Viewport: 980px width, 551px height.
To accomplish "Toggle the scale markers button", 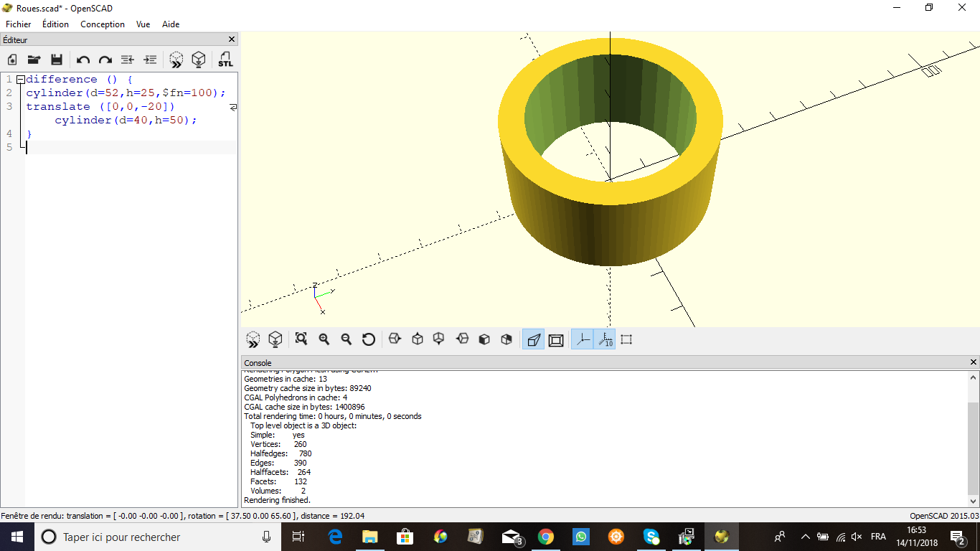I will point(605,339).
